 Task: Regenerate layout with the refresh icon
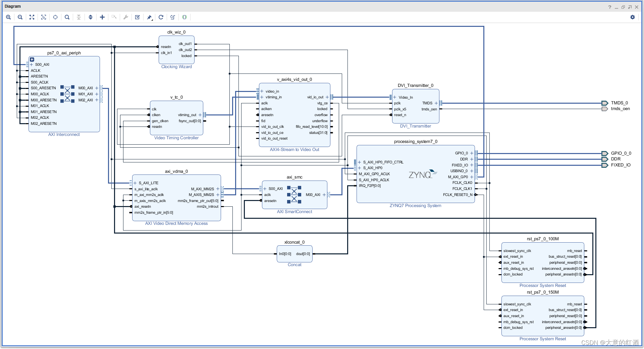[161, 17]
